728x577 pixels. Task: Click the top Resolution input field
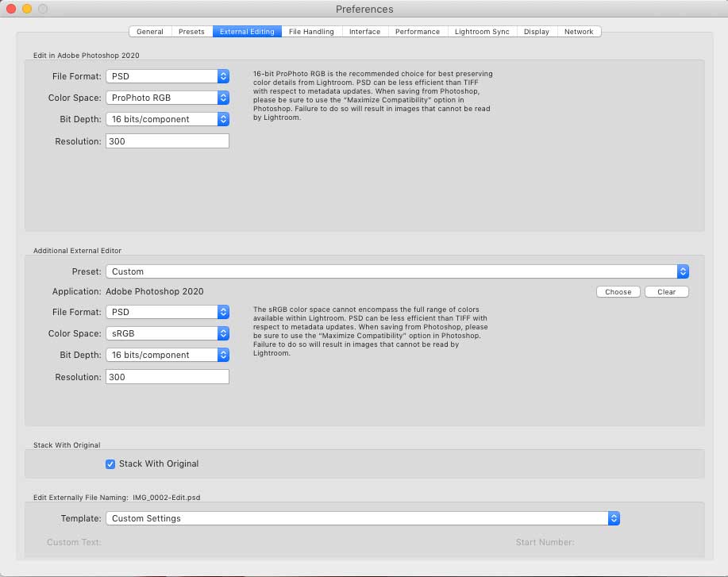[168, 141]
